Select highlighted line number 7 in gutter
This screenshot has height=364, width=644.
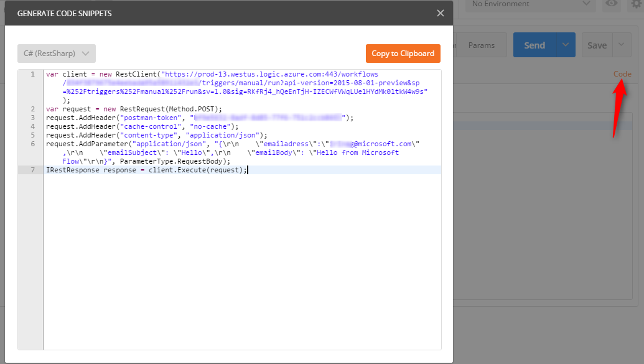click(31, 170)
